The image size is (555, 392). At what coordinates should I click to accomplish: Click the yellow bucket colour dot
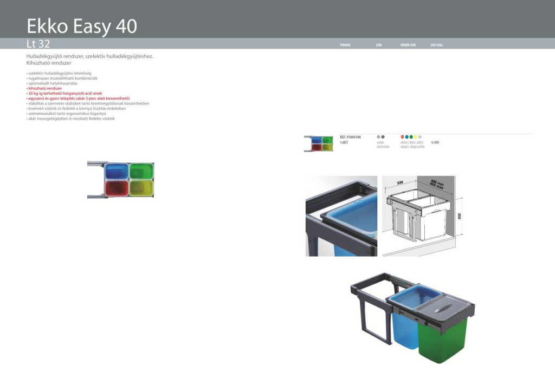pyautogui.click(x=416, y=137)
